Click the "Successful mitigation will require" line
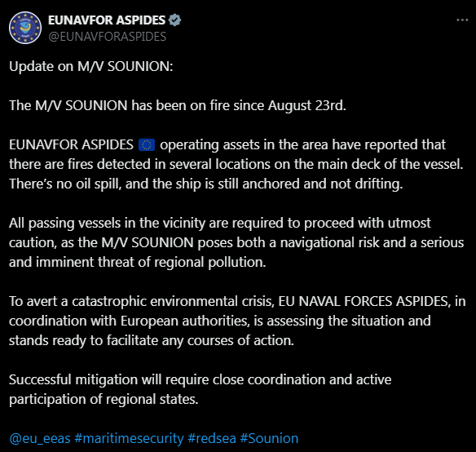This screenshot has width=476, height=452. pos(200,380)
